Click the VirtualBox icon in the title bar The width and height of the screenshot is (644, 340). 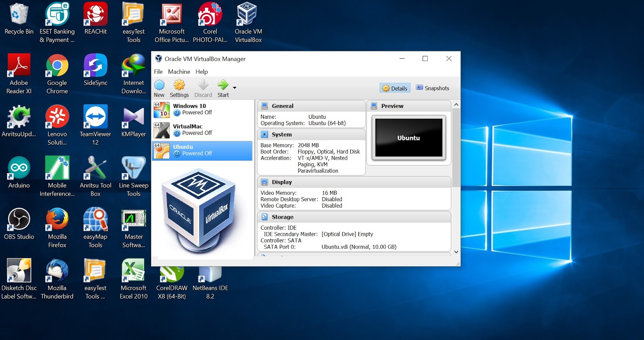pos(159,59)
